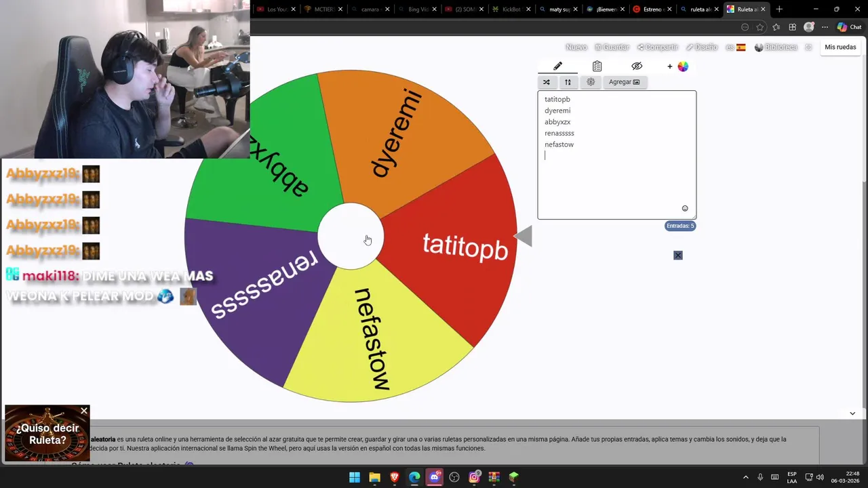868x488 pixels.
Task: Open Discord from the taskbar
Action: [435, 477]
